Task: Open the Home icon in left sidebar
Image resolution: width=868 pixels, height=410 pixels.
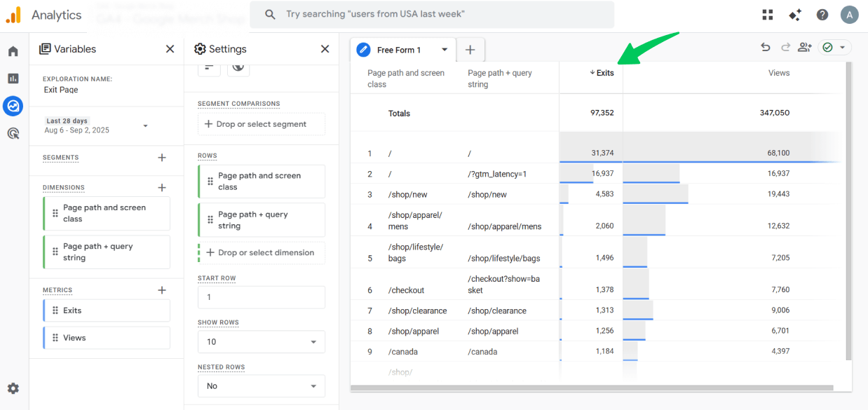Action: (x=13, y=51)
